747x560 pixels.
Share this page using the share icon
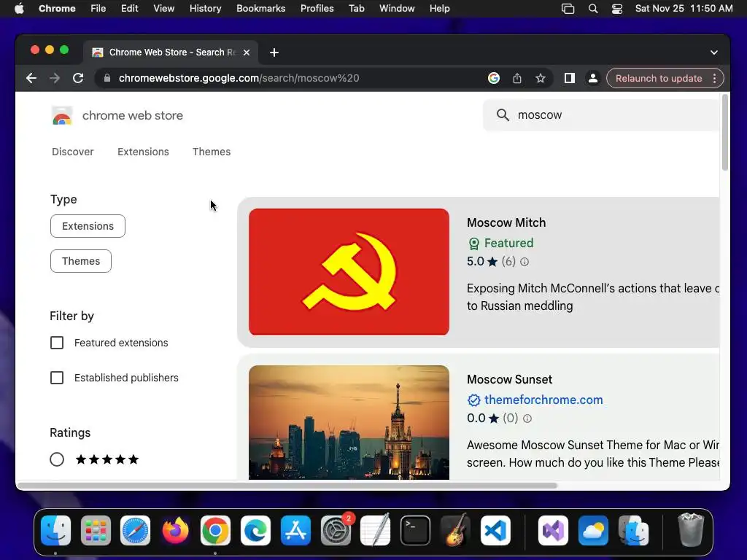pos(517,78)
